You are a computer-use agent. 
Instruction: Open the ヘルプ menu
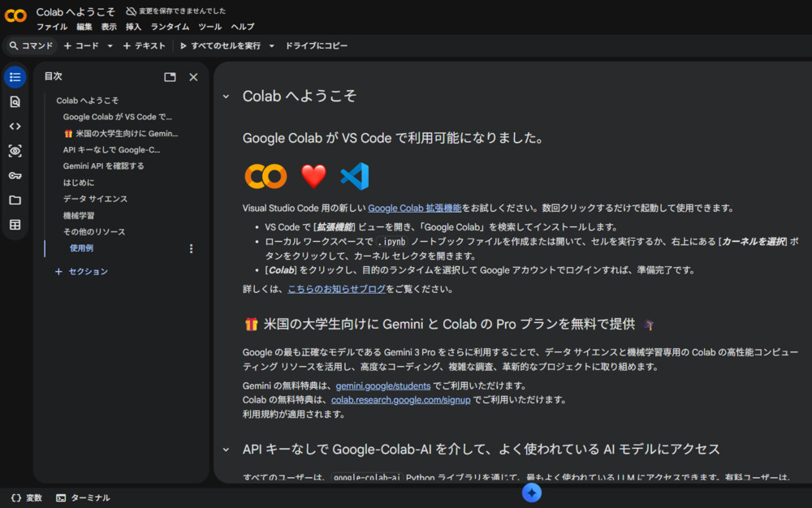[x=242, y=27]
